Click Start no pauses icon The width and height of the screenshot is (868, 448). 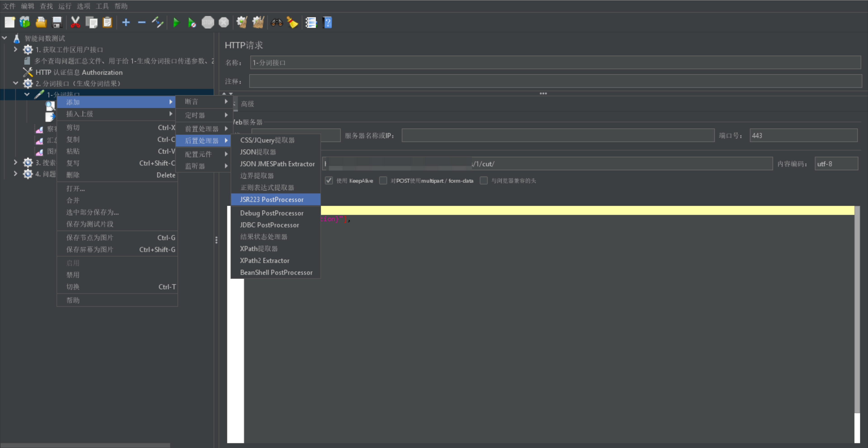pyautogui.click(x=192, y=23)
